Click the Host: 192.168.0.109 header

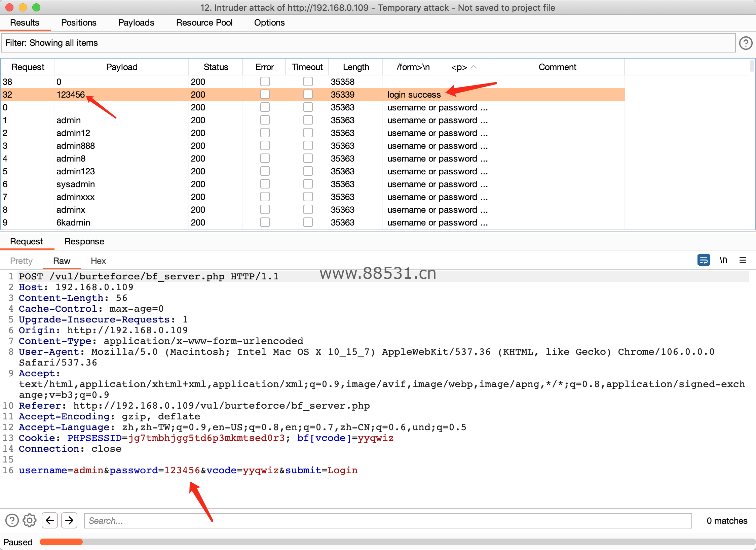pyautogui.click(x=76, y=287)
